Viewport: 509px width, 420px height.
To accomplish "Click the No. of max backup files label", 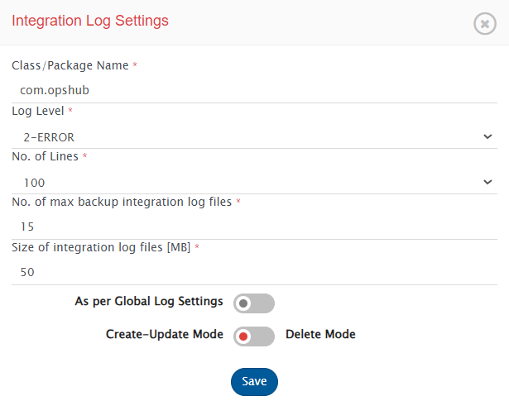I will click(x=122, y=202).
